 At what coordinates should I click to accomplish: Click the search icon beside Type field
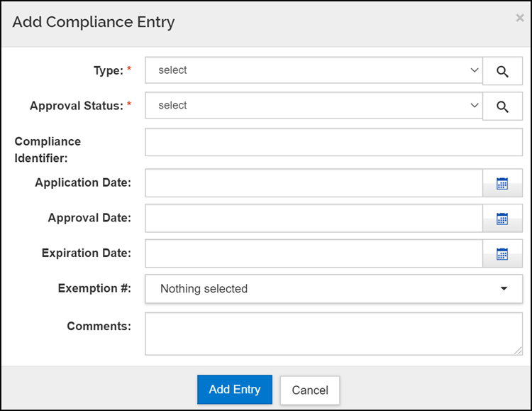[502, 71]
